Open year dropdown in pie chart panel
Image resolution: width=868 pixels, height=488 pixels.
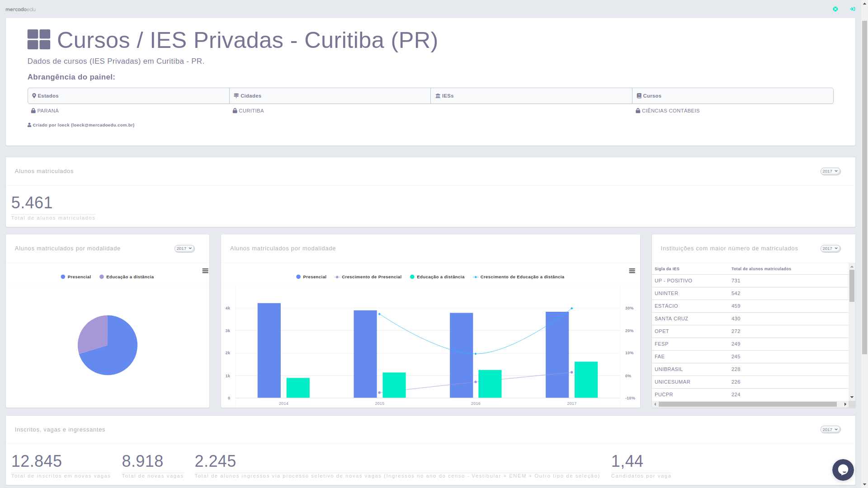(x=184, y=249)
